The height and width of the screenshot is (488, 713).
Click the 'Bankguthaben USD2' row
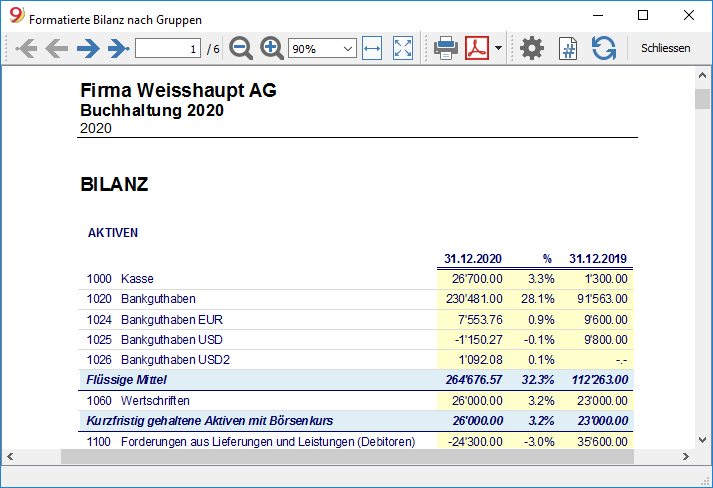tap(355, 359)
